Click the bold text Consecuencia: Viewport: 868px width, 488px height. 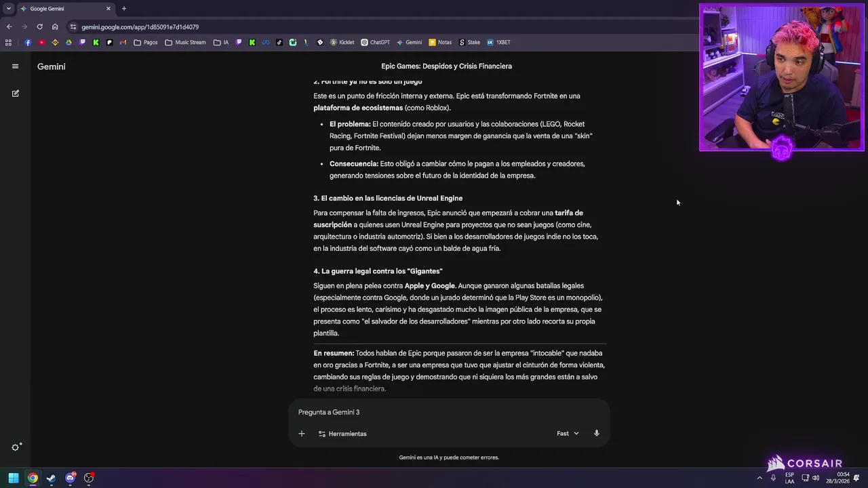tap(354, 164)
